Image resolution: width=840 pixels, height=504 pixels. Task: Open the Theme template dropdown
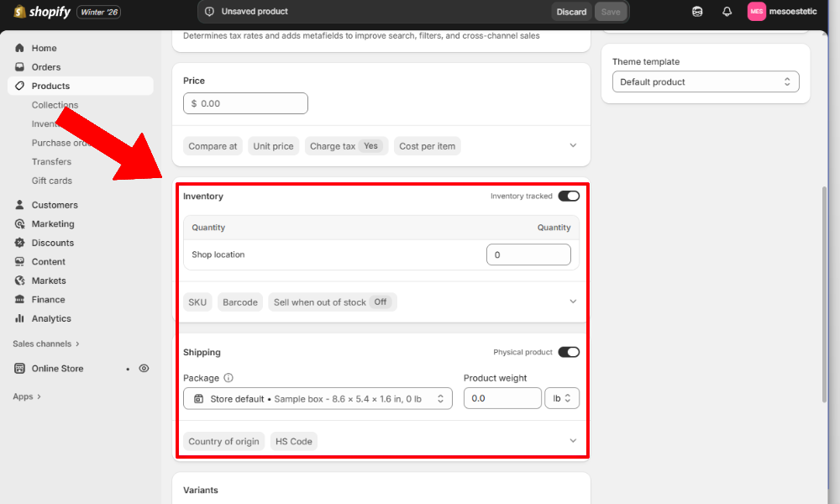(706, 81)
